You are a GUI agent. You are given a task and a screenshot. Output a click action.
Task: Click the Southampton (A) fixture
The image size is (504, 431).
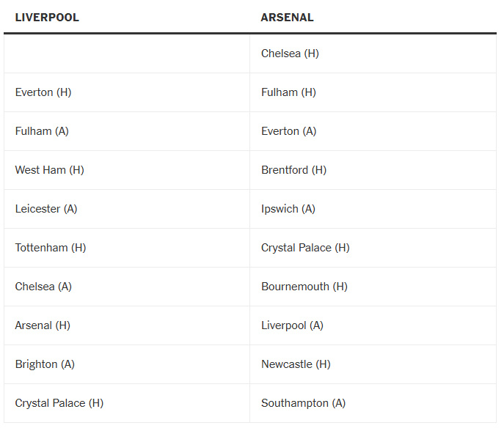(x=304, y=403)
